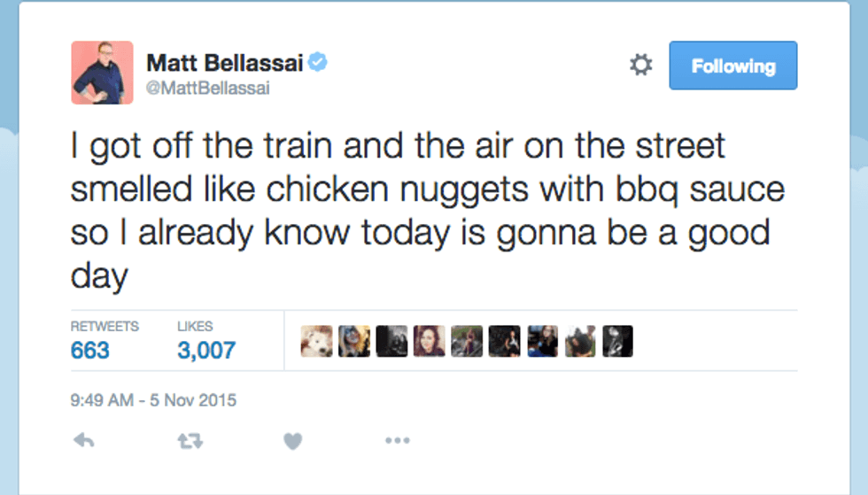Click the white dog liker avatar
This screenshot has width=868, height=495.
pos(316,342)
